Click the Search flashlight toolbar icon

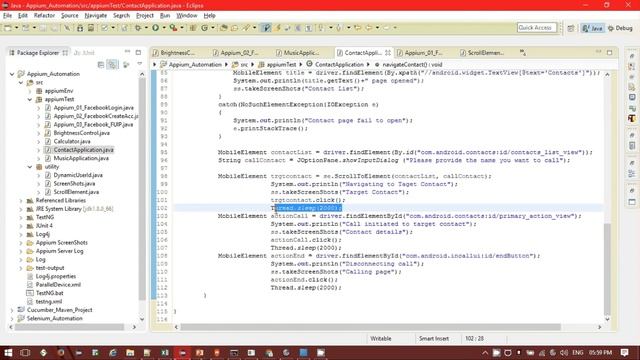click(x=246, y=28)
